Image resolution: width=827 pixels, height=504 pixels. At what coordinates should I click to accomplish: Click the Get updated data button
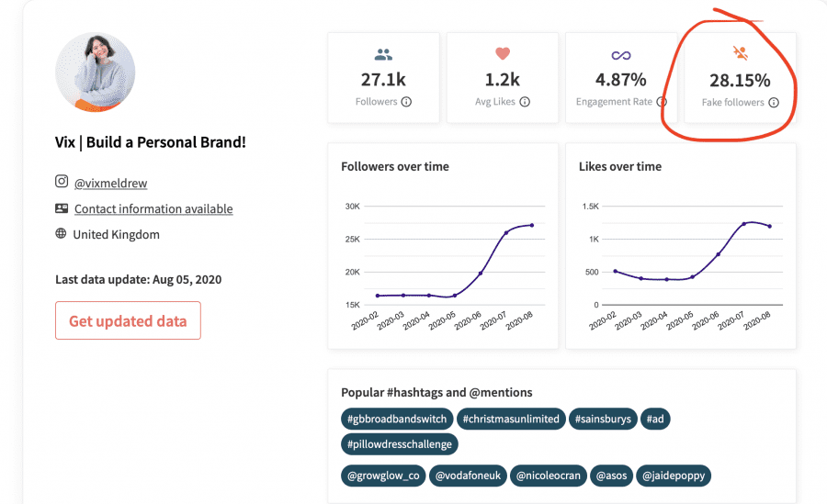pos(128,320)
